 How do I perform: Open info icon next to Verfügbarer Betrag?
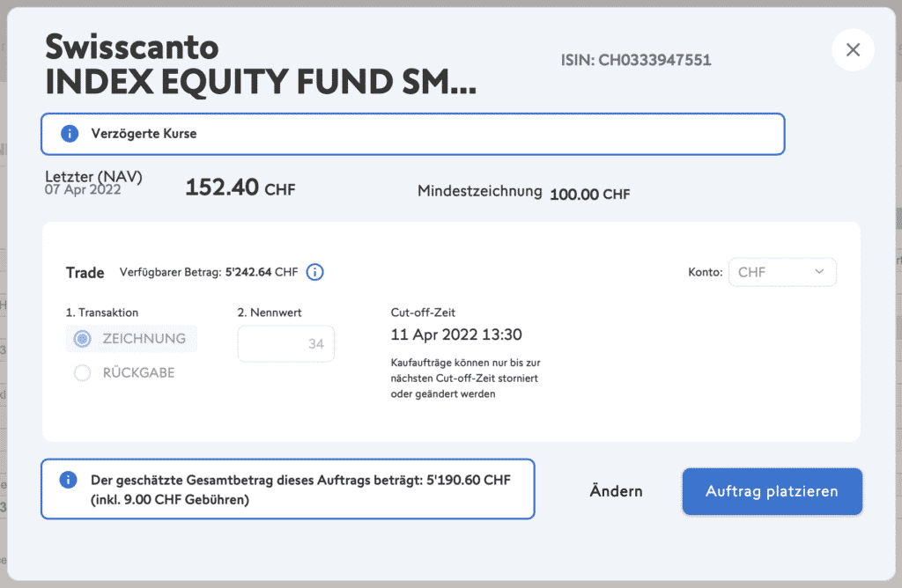tap(314, 272)
